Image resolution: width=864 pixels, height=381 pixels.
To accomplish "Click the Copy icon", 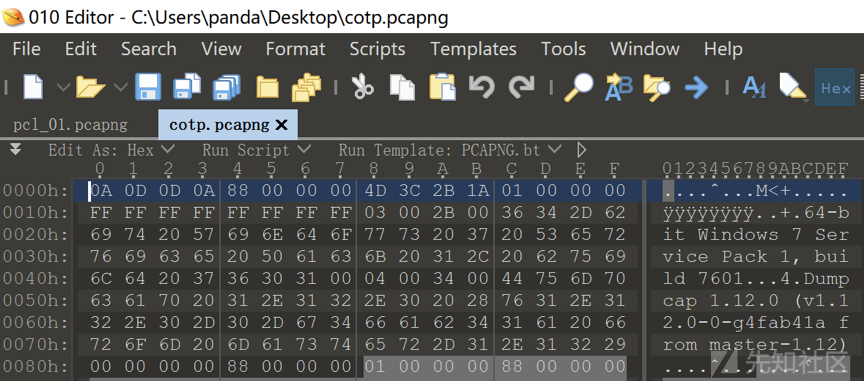I will point(402,87).
